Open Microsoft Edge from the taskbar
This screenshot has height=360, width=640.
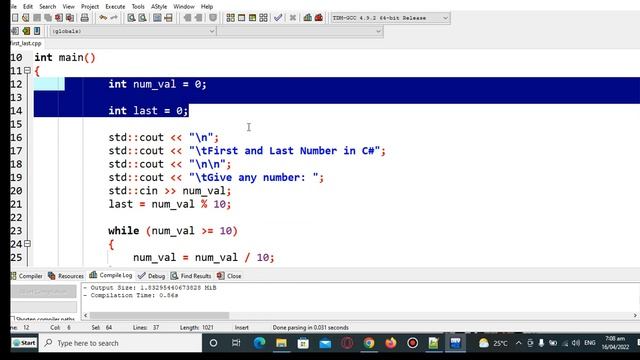pos(259,343)
